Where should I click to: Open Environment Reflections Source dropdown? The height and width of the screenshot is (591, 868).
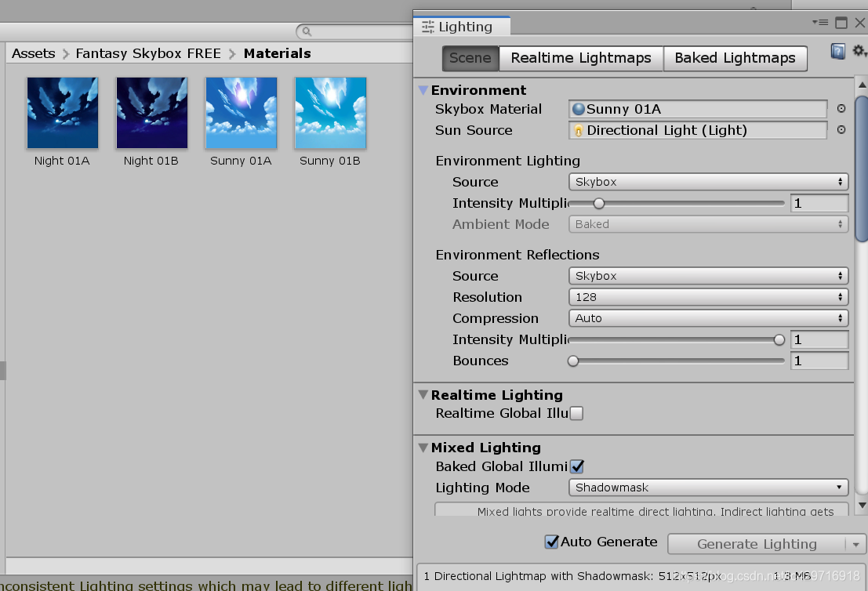tap(709, 276)
